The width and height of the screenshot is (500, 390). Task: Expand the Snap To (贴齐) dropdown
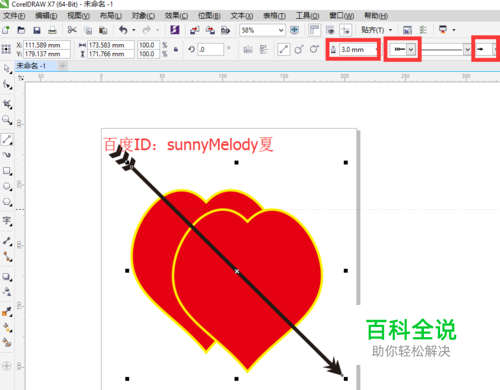point(390,30)
